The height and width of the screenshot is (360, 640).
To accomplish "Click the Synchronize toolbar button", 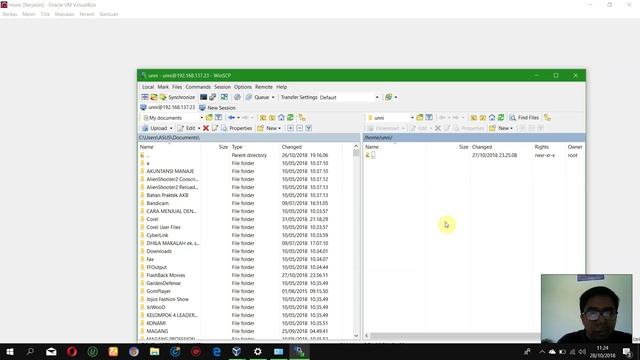I will (178, 97).
